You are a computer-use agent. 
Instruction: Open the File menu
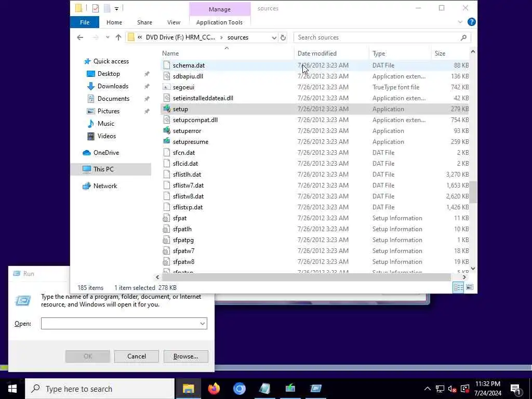click(x=85, y=22)
